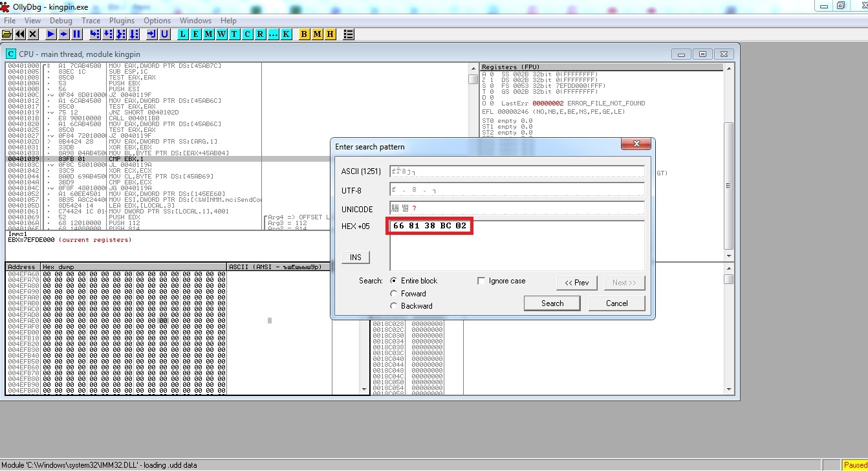
Task: Show Hardware breakpoints (yellow H icon)
Action: click(331, 34)
